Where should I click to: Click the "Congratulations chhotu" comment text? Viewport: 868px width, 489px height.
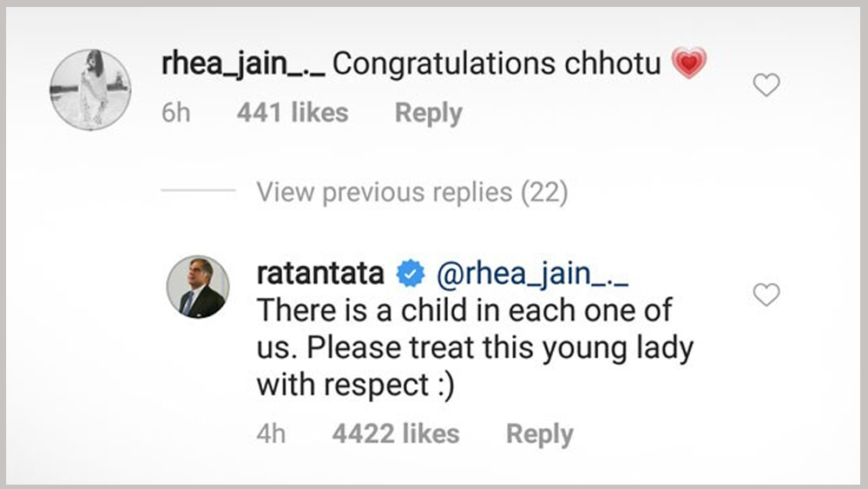tap(496, 64)
